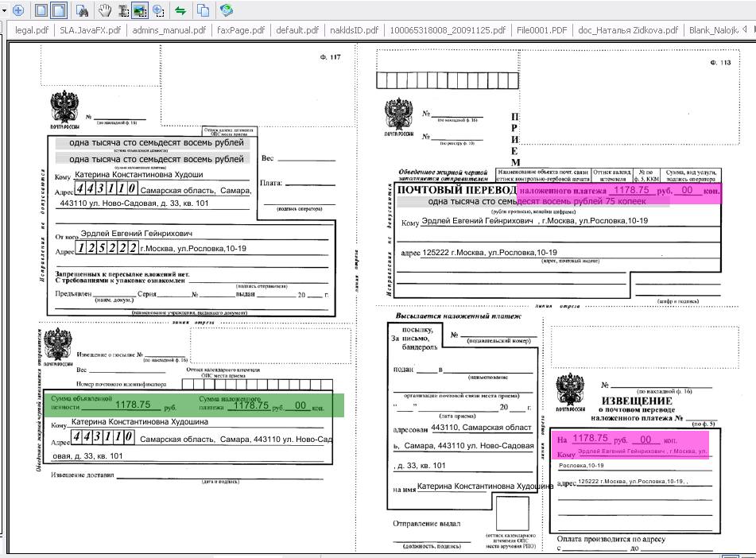
Task: Open the find binoculars tool
Action: [81, 10]
